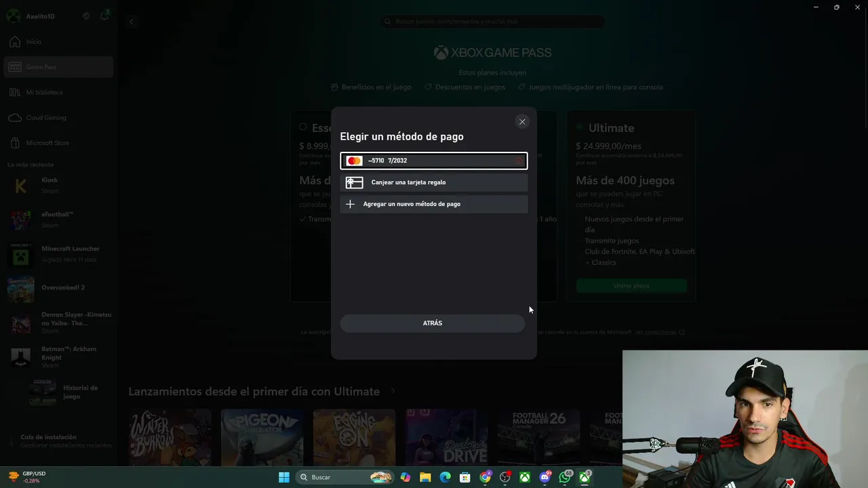
Task: Click the device icon next to username
Action: click(86, 16)
